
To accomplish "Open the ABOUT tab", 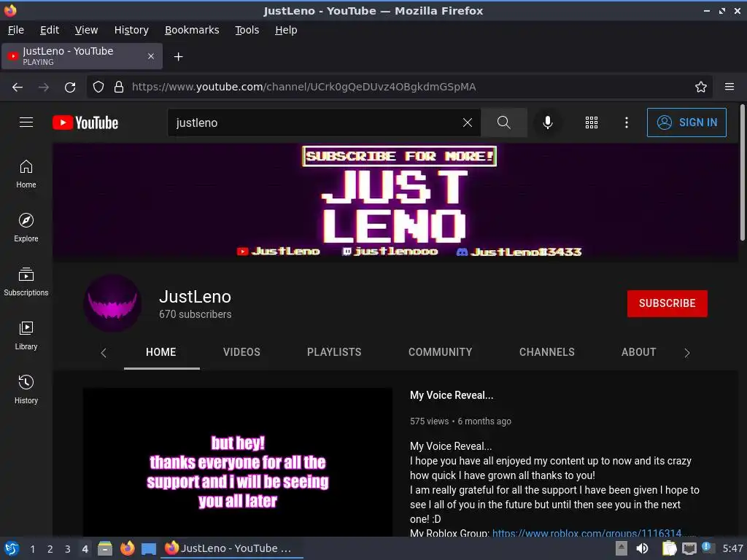I will [639, 352].
